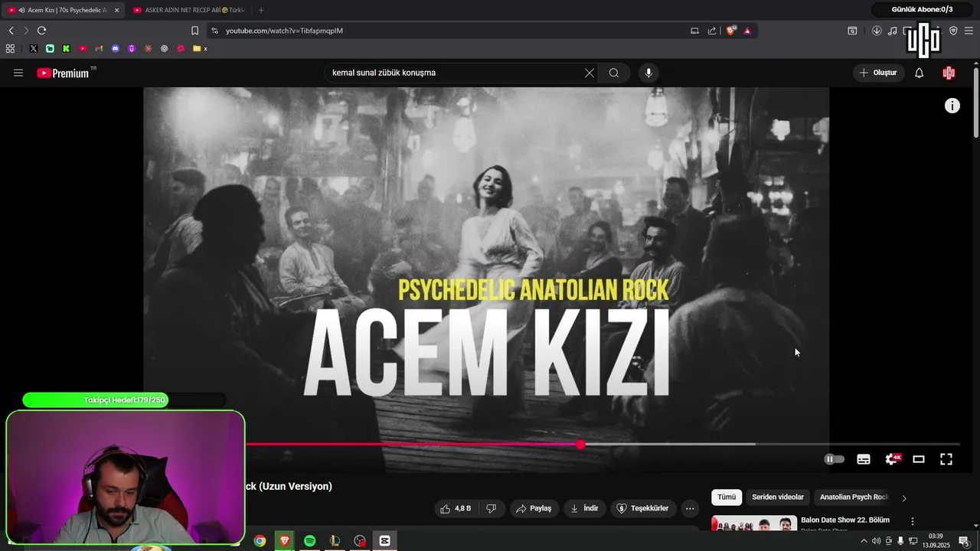The image size is (980, 551).
Task: Open Chrome from the taskbar
Action: click(x=260, y=541)
